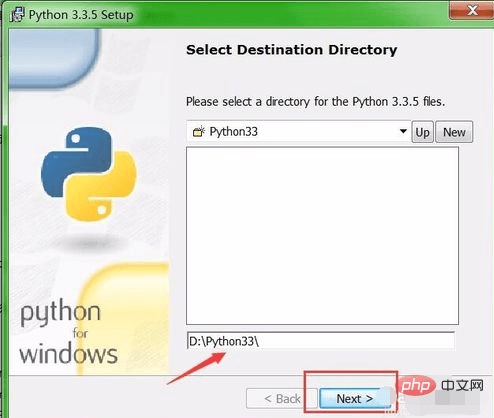
Task: Click the Python33 folder icon in combo box
Action: coord(199,132)
